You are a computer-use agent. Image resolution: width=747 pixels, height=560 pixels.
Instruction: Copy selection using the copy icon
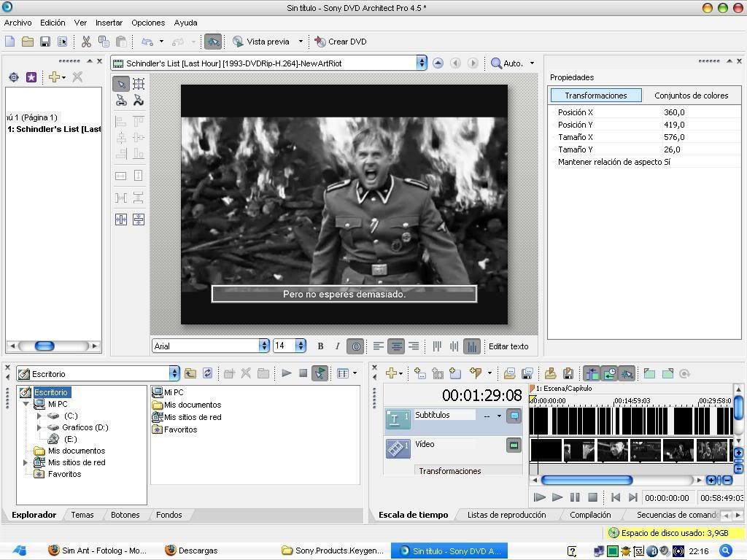coord(104,42)
